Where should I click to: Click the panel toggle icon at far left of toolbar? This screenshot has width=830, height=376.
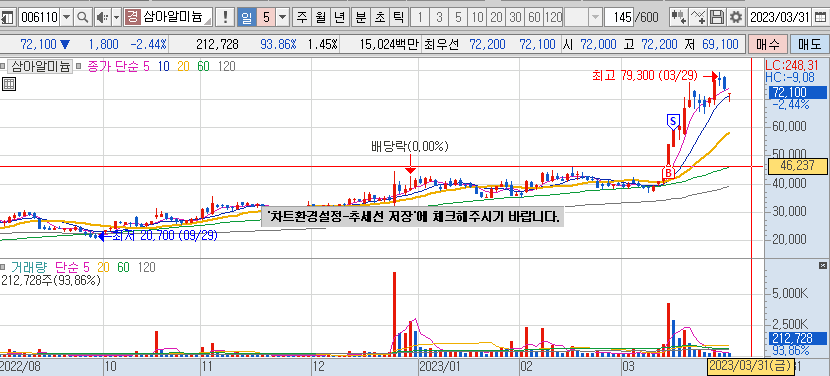pyautogui.click(x=7, y=17)
